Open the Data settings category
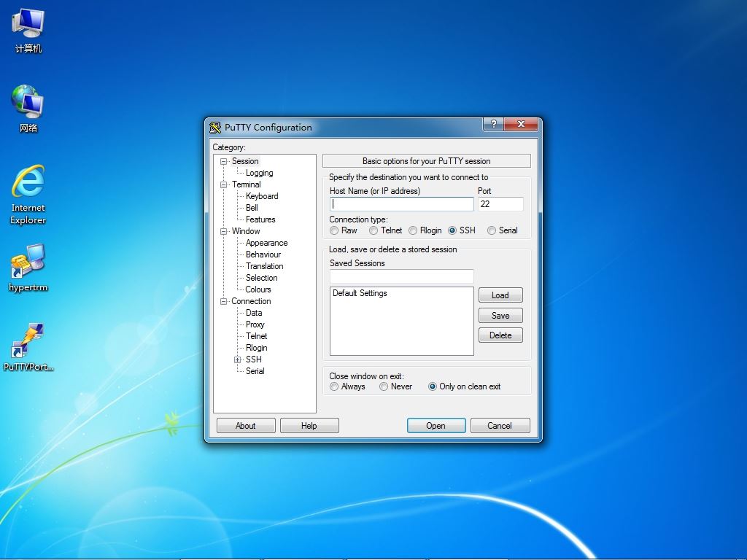Screen dimensions: 747x560 click(x=253, y=313)
